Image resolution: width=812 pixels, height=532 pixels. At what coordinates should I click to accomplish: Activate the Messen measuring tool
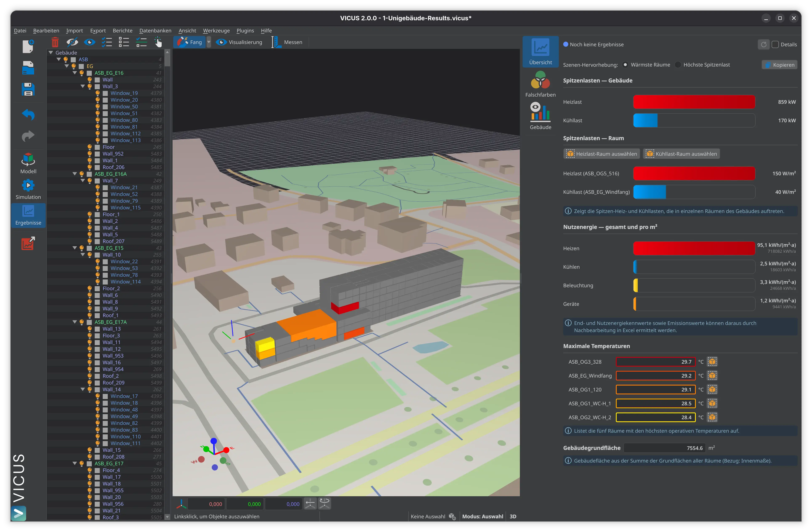[x=288, y=42]
